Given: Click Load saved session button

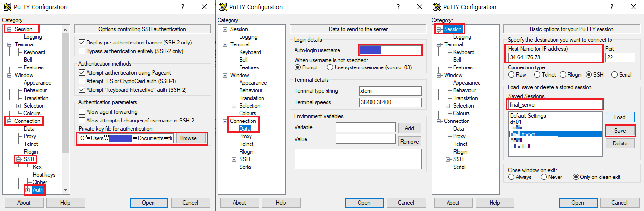Looking at the screenshot, I should tap(620, 117).
